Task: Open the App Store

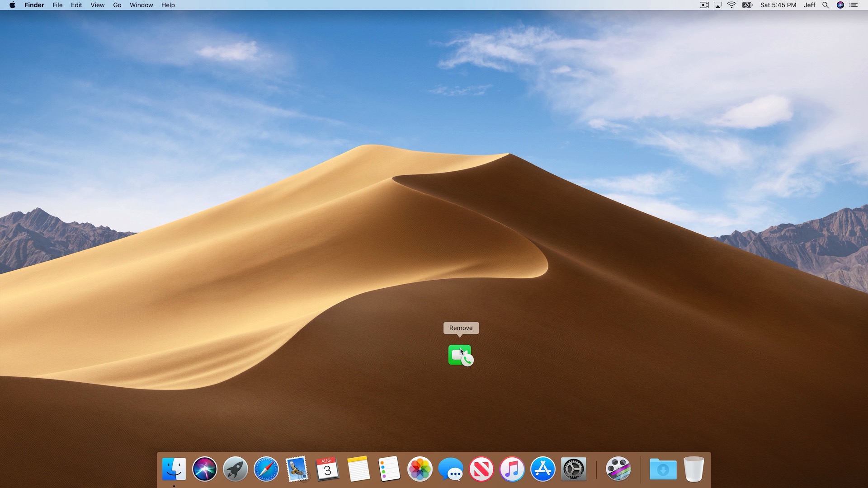Action: click(x=543, y=469)
